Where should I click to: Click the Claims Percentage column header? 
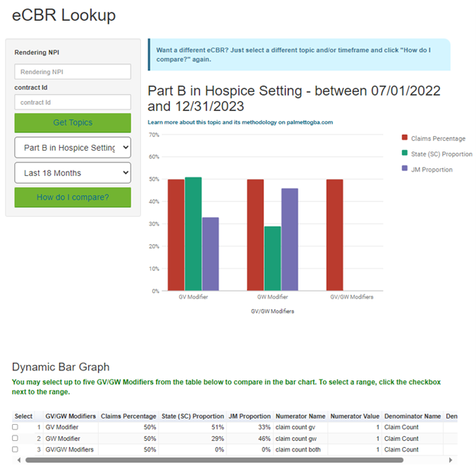(129, 416)
